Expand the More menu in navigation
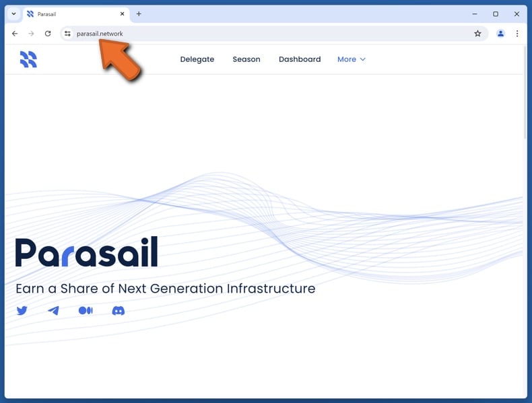 (x=352, y=59)
